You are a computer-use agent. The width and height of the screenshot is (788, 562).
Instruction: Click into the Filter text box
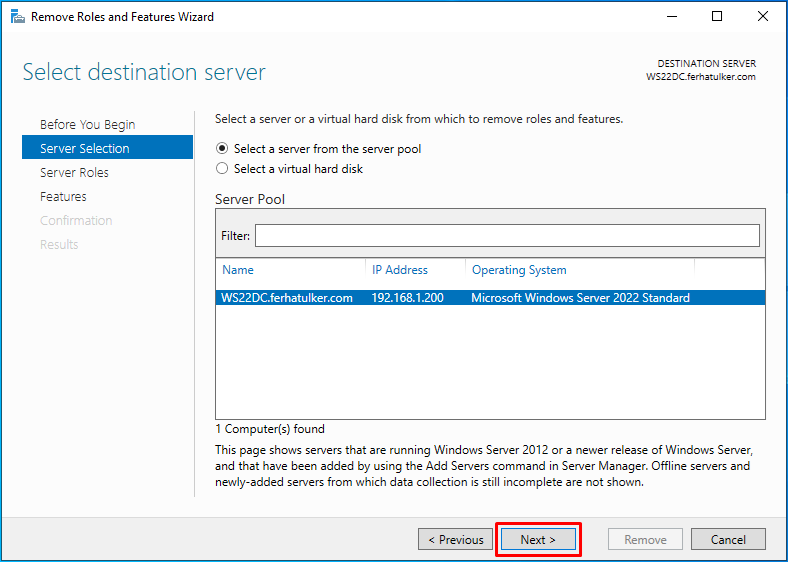point(507,236)
